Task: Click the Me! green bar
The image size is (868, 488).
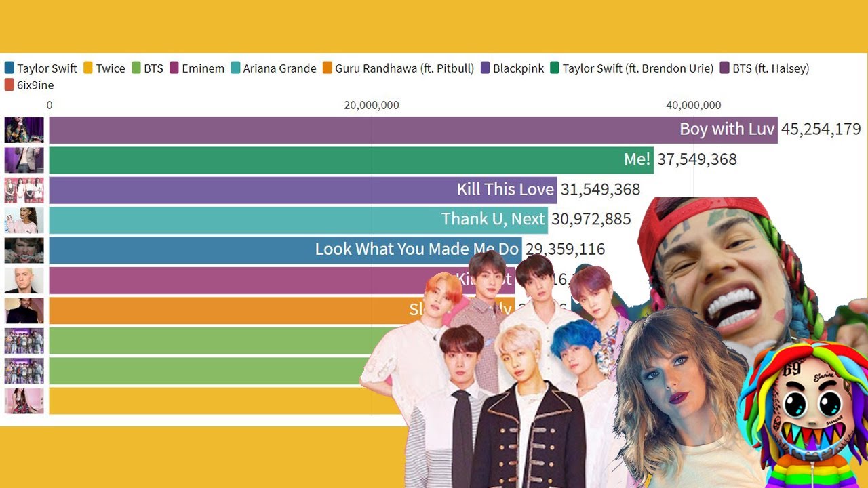Action: 351,160
